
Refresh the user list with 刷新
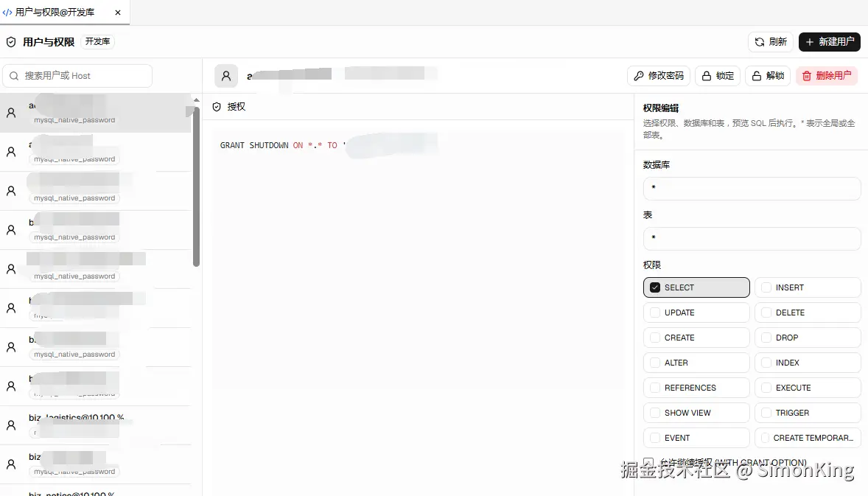pyautogui.click(x=771, y=41)
